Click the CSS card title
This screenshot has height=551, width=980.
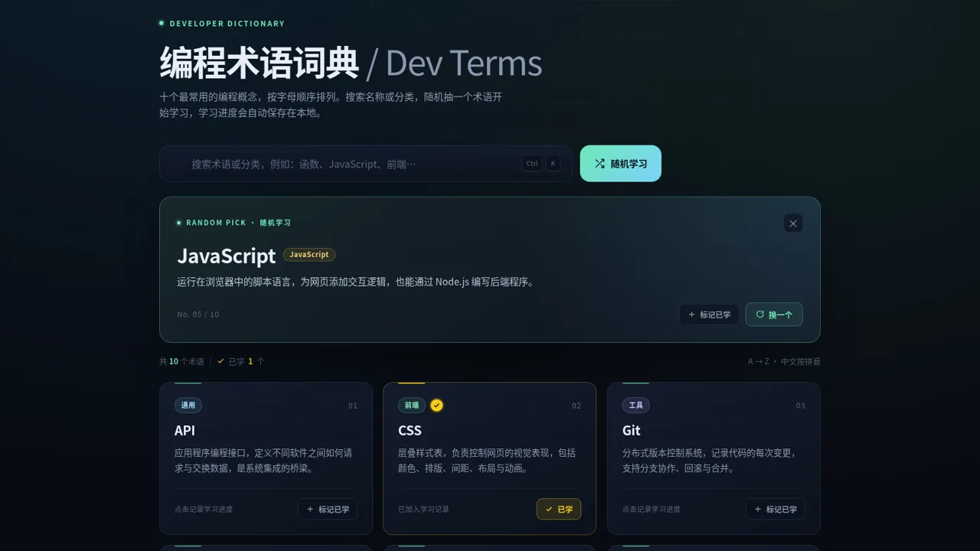coord(410,430)
